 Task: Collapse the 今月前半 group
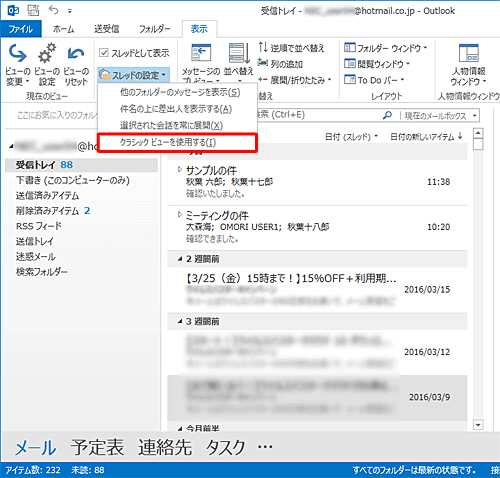(x=180, y=428)
